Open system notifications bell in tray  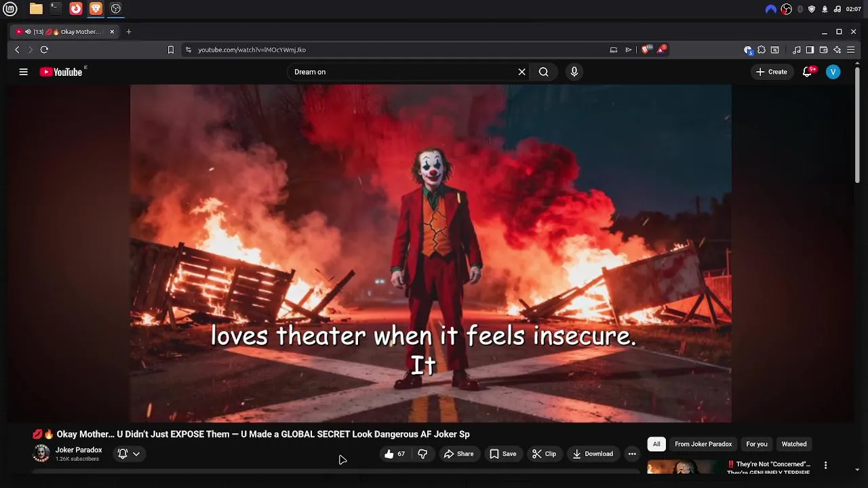tap(825, 9)
